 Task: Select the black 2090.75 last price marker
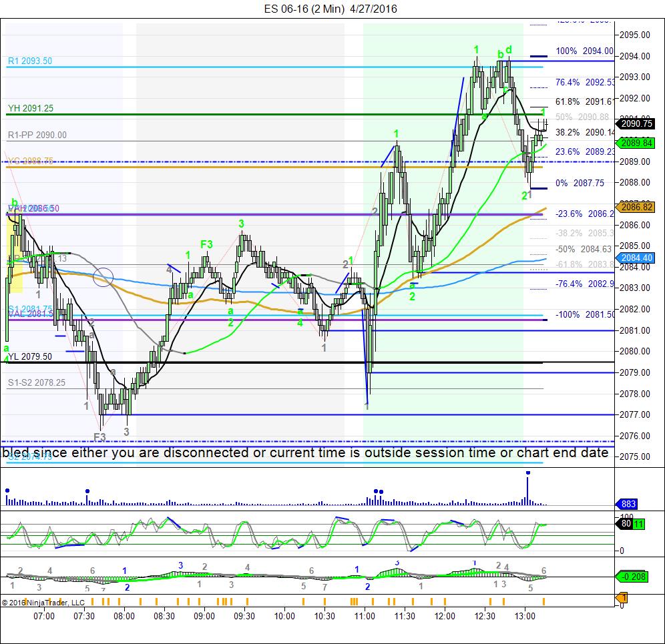pos(636,123)
